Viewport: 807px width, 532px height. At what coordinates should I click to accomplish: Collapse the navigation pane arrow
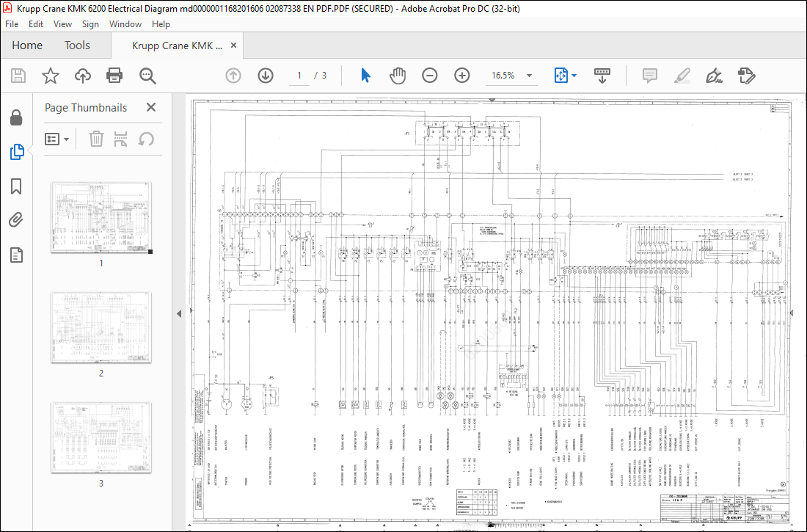179,313
